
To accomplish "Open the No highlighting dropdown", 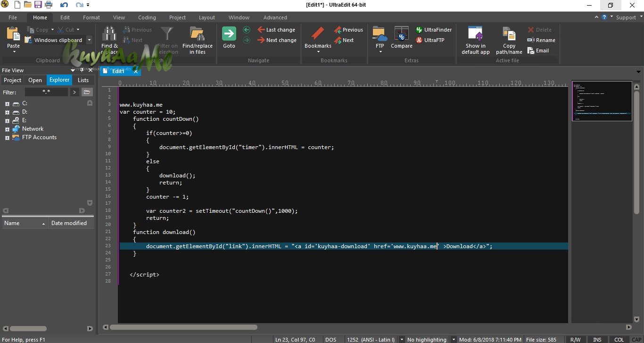I will click(x=453, y=340).
